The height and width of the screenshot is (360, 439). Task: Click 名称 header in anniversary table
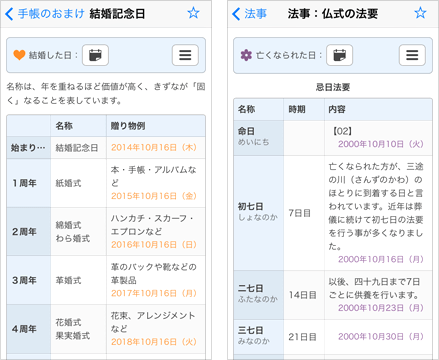78,126
